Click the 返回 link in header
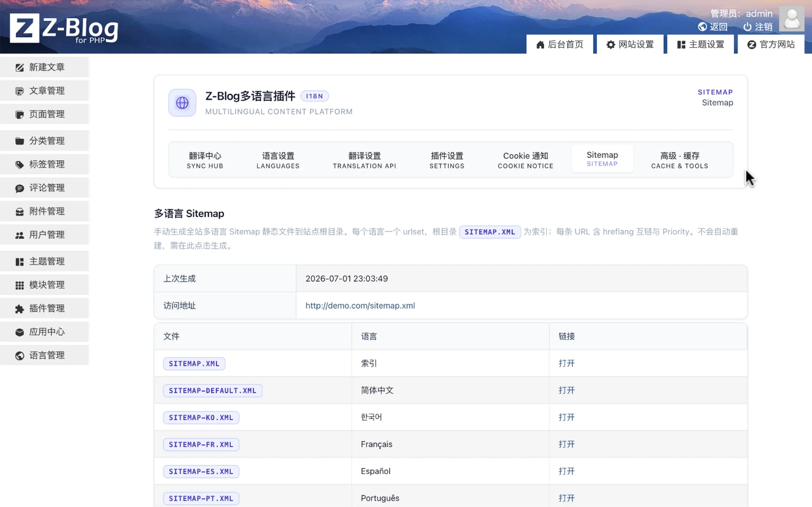 point(713,27)
